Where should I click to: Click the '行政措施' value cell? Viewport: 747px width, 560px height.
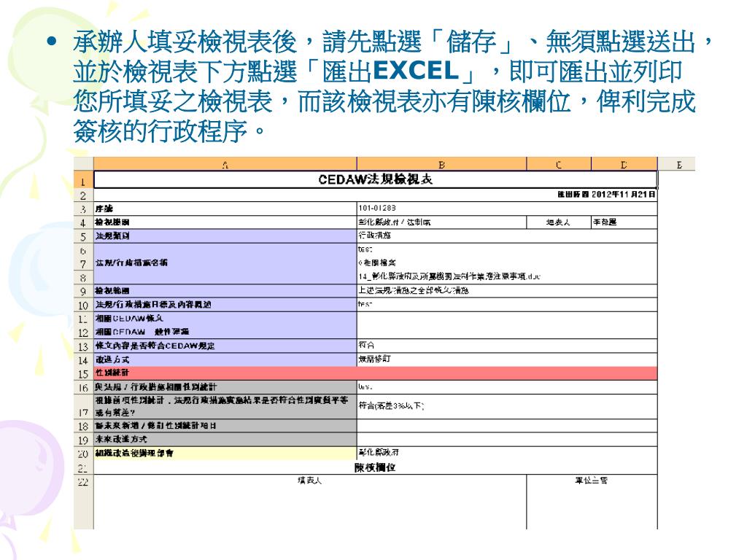click(x=507, y=236)
